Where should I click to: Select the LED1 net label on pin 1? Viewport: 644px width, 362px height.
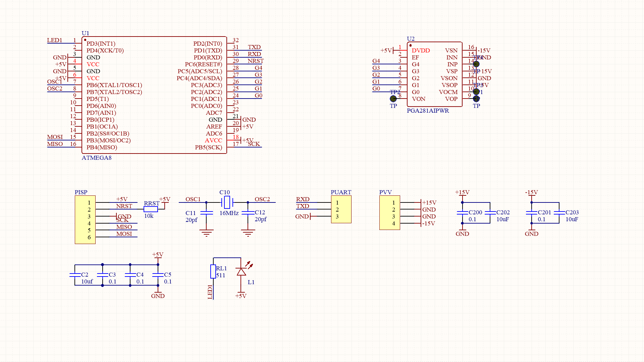pos(55,40)
